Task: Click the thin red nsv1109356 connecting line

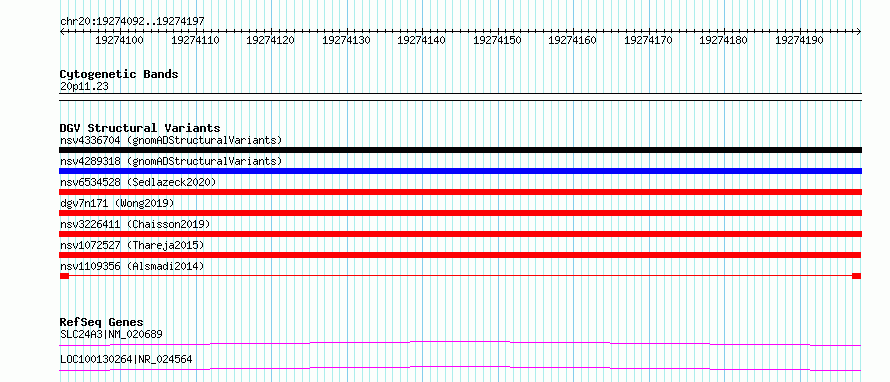Action: coord(460,276)
